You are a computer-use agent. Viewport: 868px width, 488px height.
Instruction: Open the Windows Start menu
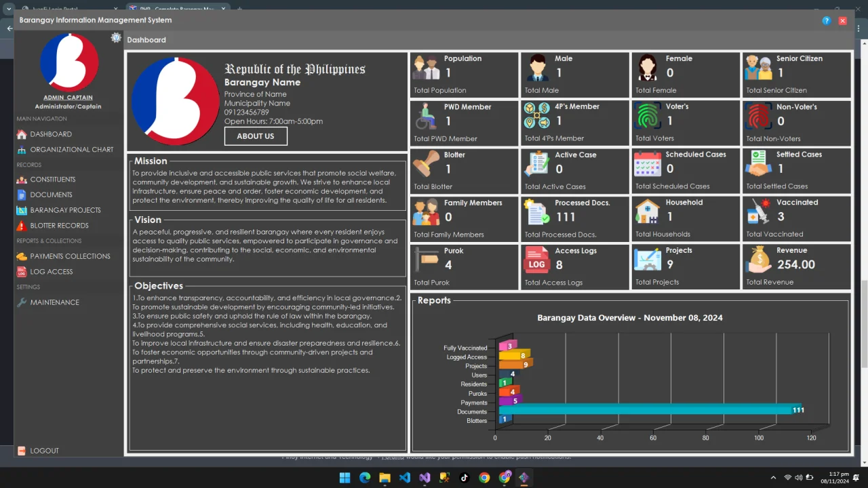pos(344,477)
